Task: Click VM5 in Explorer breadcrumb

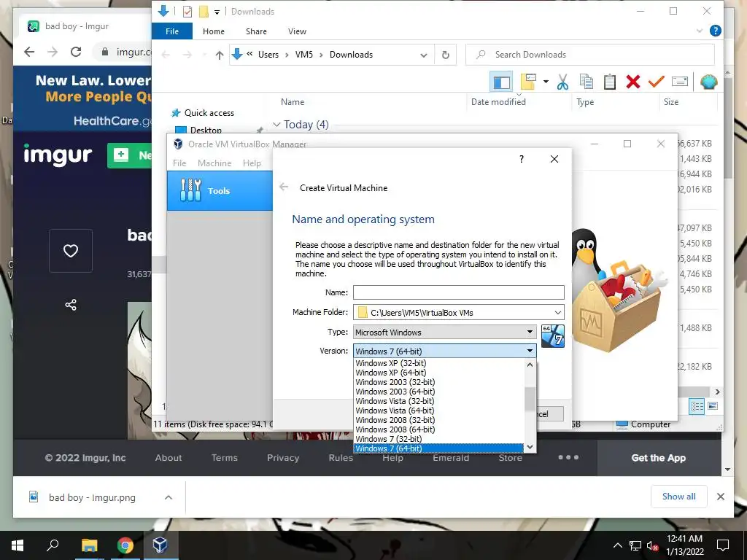Action: coord(304,54)
